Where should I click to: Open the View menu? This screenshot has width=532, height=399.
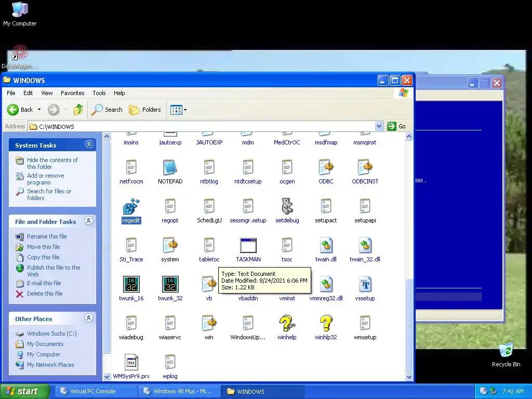[x=47, y=93]
